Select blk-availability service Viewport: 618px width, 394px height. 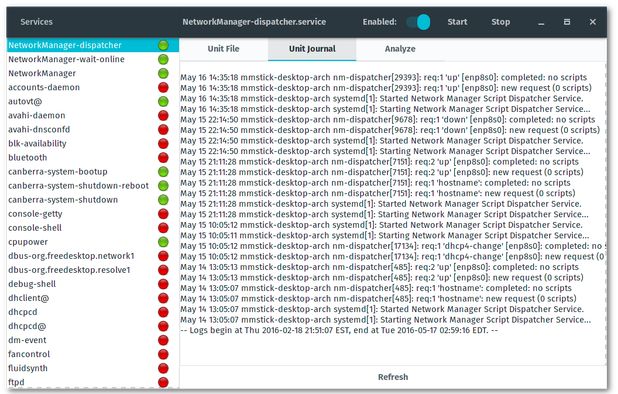[x=93, y=144]
